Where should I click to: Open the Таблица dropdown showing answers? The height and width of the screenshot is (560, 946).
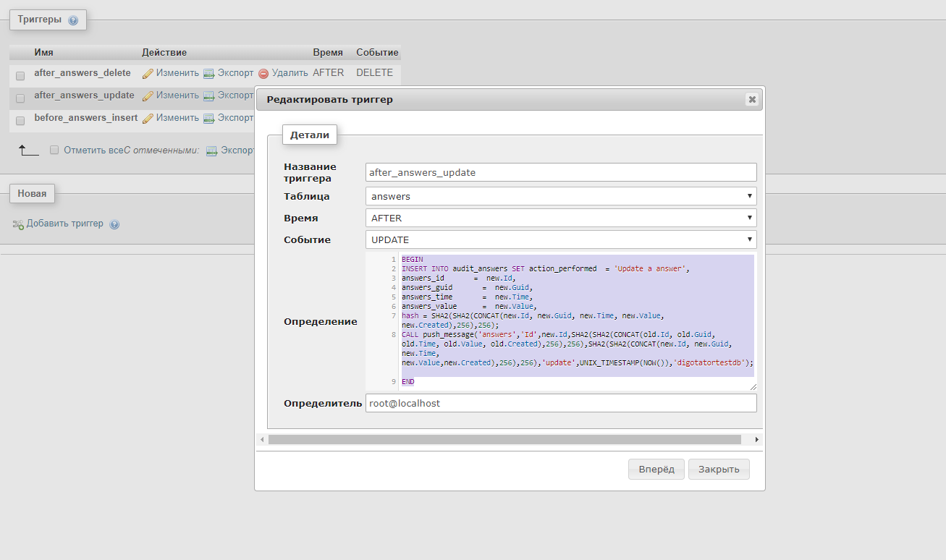coord(561,196)
